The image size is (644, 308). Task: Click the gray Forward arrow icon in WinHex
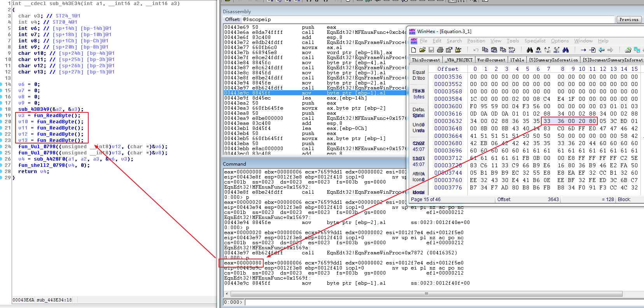(610, 50)
